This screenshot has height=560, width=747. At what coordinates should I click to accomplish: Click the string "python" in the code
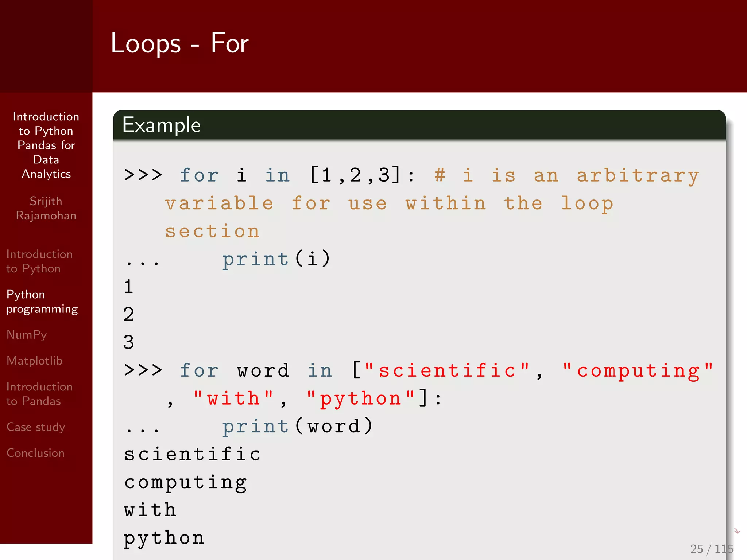(360, 399)
